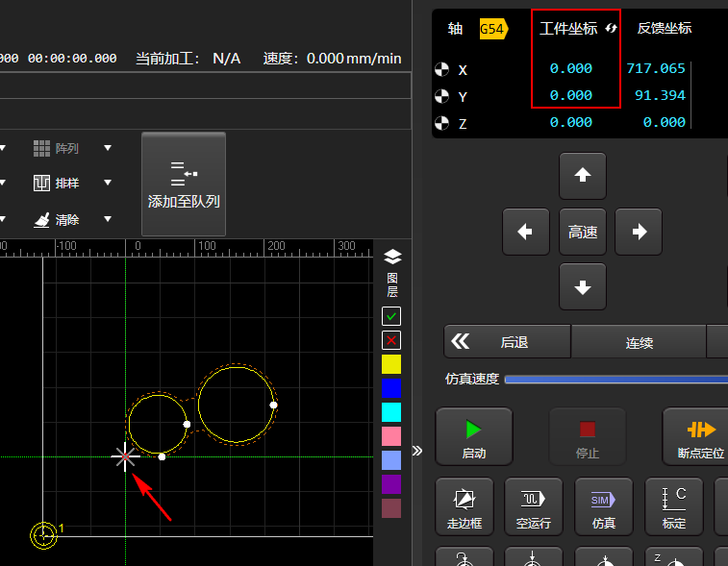Select the purple layer swatch
The image size is (728, 566).
point(391,484)
